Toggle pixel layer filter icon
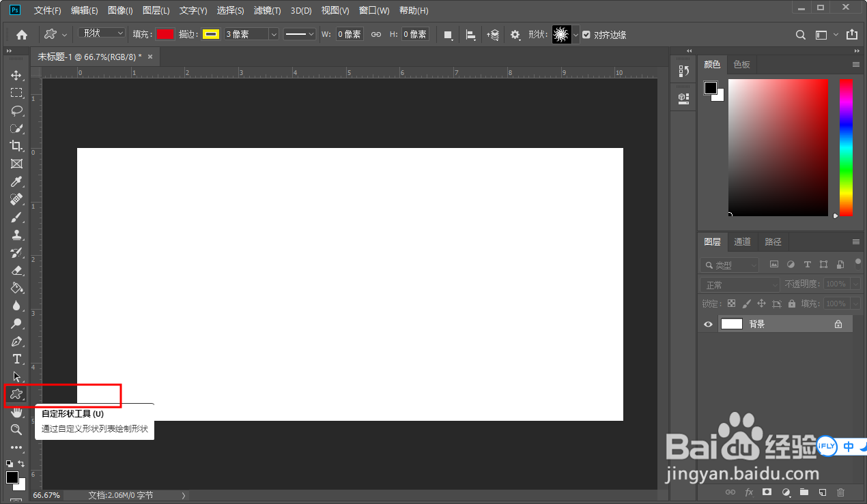This screenshot has height=504, width=867. click(x=774, y=265)
